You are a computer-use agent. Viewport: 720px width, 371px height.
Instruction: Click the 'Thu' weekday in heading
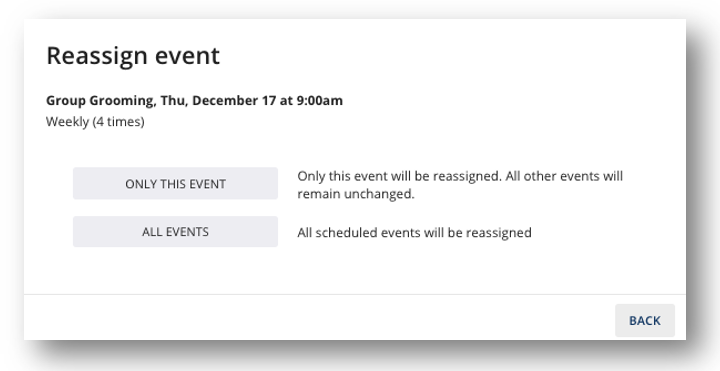pyautogui.click(x=174, y=101)
